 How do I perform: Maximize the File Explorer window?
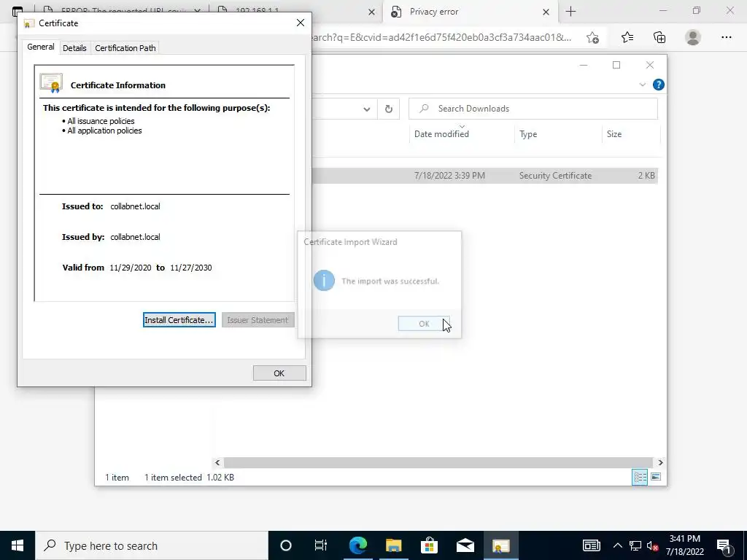pos(616,65)
